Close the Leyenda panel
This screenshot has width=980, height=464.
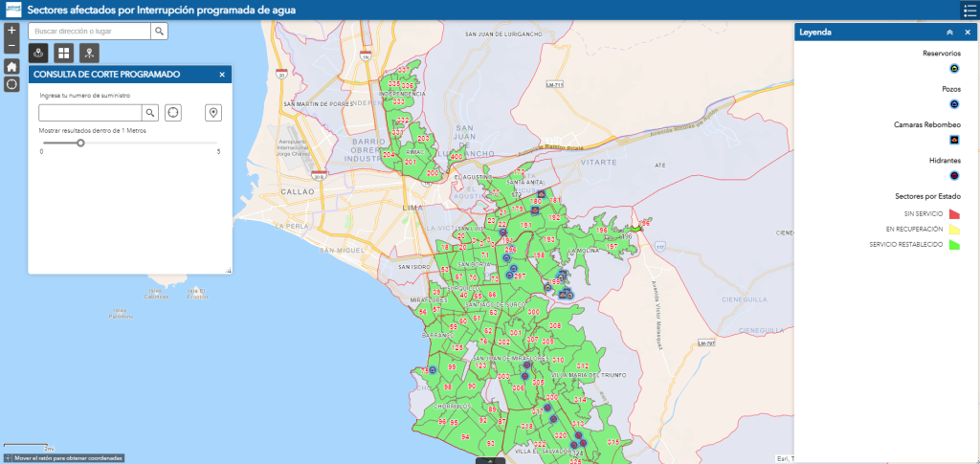click(x=968, y=32)
